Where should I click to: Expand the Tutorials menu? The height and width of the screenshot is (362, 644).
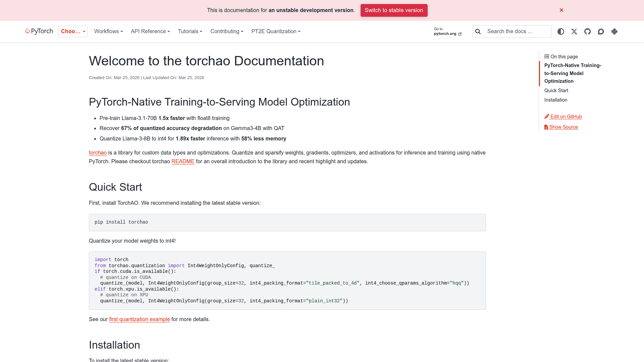(x=190, y=31)
